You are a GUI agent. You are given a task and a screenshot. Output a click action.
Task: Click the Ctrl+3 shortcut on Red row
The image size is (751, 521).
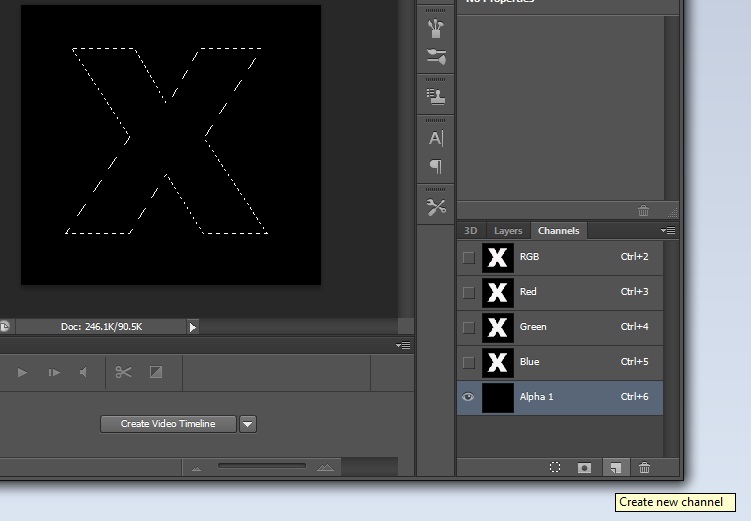coord(634,292)
